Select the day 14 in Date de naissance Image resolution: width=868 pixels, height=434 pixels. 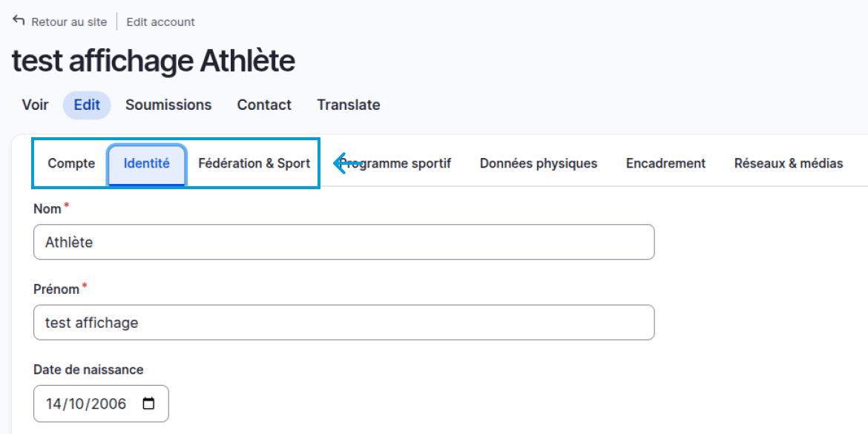tap(54, 404)
